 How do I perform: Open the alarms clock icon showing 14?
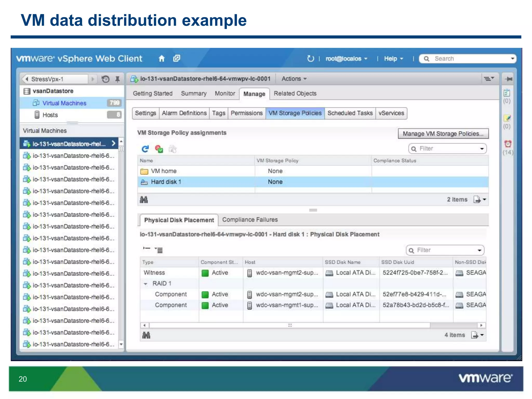(508, 144)
